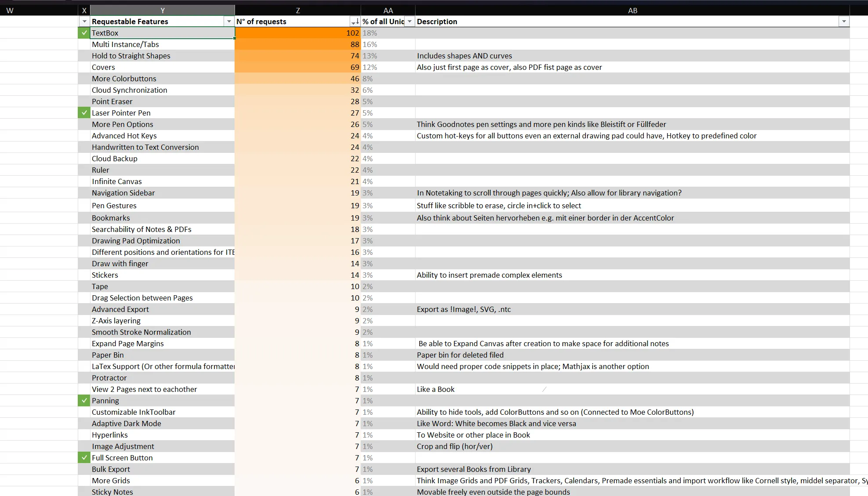This screenshot has height=496, width=868.
Task: Select the Z-Axis layering cell
Action: click(163, 321)
